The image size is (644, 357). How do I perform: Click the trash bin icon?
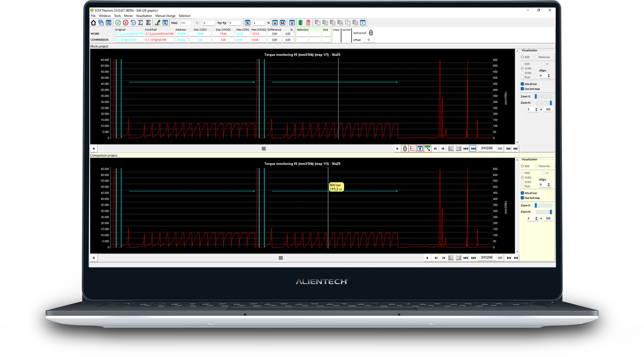(x=308, y=22)
